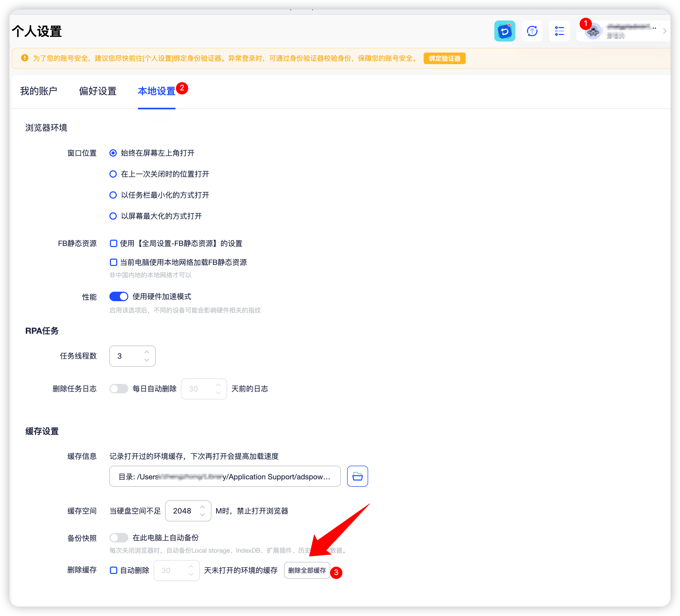Open the task list icon in header

click(559, 31)
